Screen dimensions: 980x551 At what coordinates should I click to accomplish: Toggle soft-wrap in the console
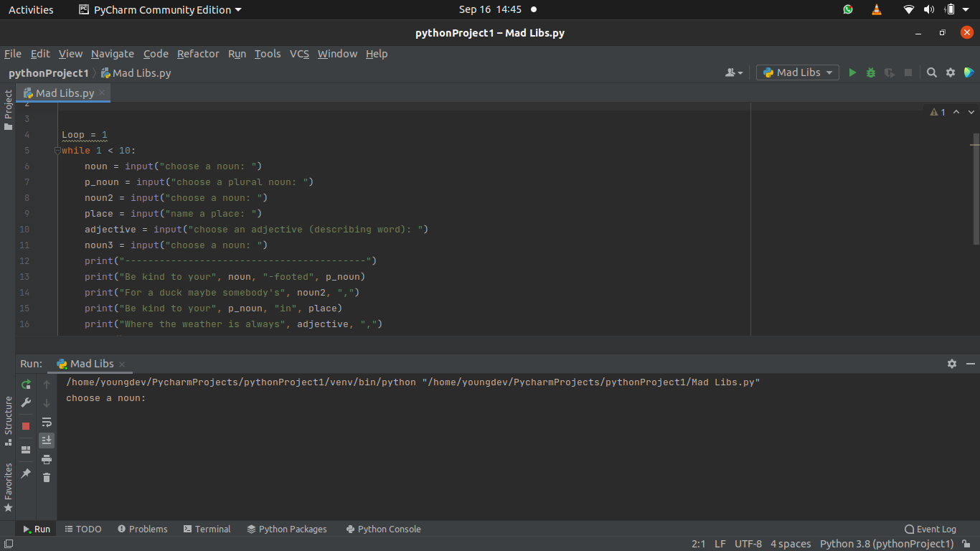(x=47, y=422)
